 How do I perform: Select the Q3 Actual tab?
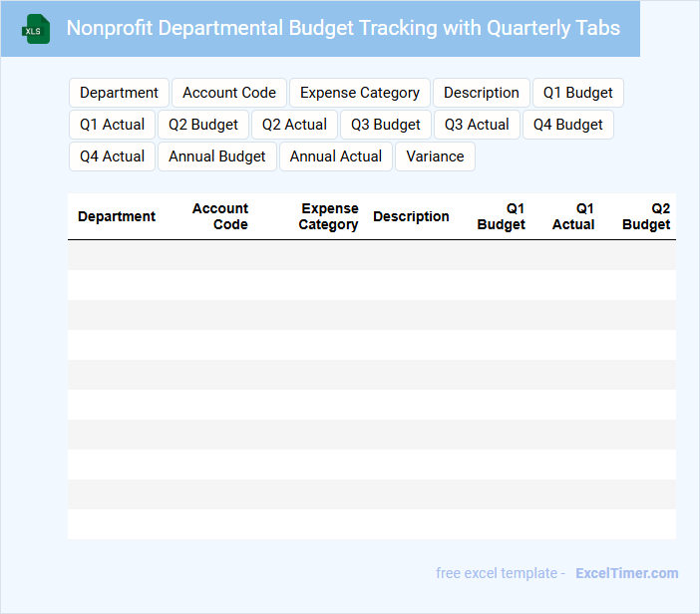pyautogui.click(x=477, y=125)
